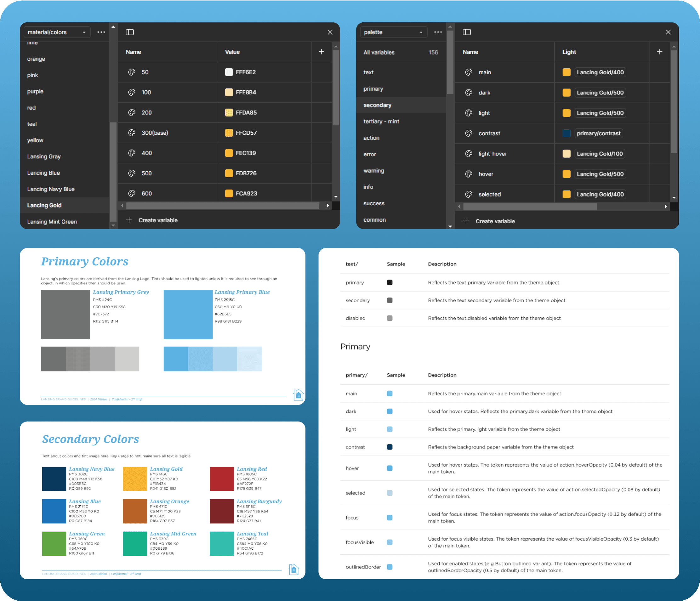Select the tertiary - mint group

point(401,122)
